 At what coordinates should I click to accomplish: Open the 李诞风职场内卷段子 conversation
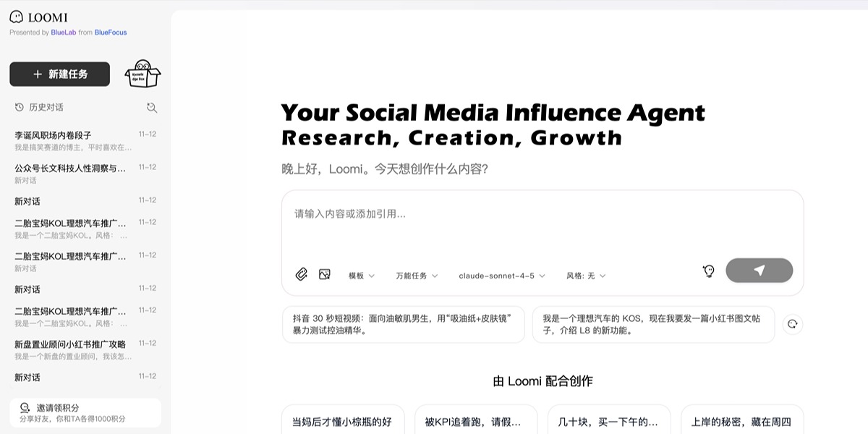click(x=72, y=140)
